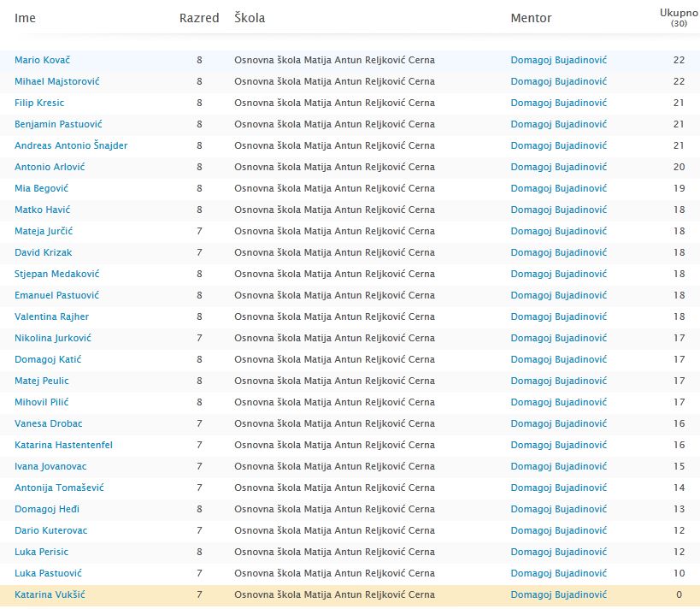Open mentor link in Katarina Vukšić's row

pos(558,594)
